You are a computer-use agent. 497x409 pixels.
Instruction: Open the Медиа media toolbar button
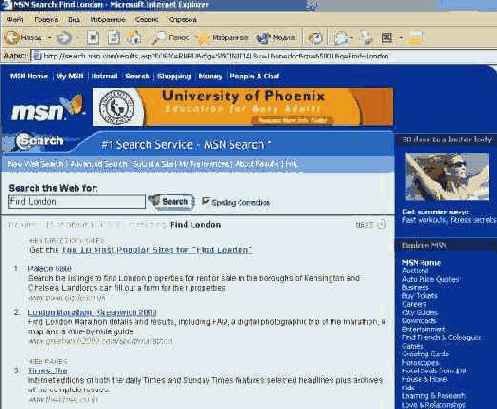[x=276, y=38]
